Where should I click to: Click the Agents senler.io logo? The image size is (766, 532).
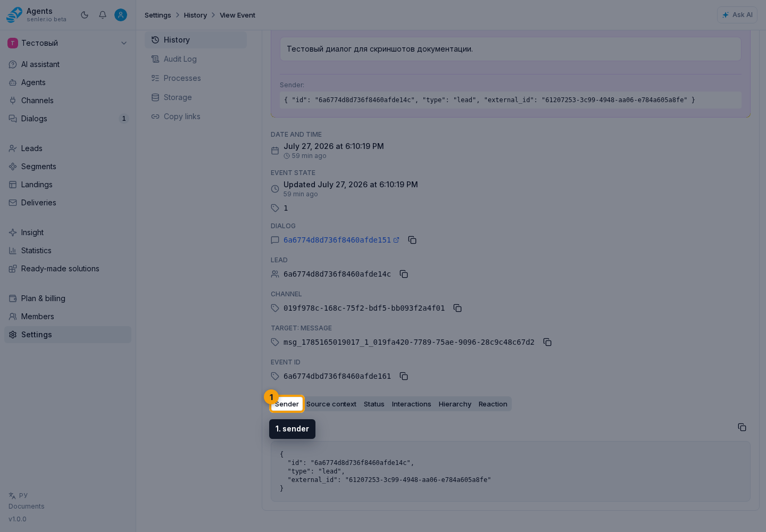(37, 15)
